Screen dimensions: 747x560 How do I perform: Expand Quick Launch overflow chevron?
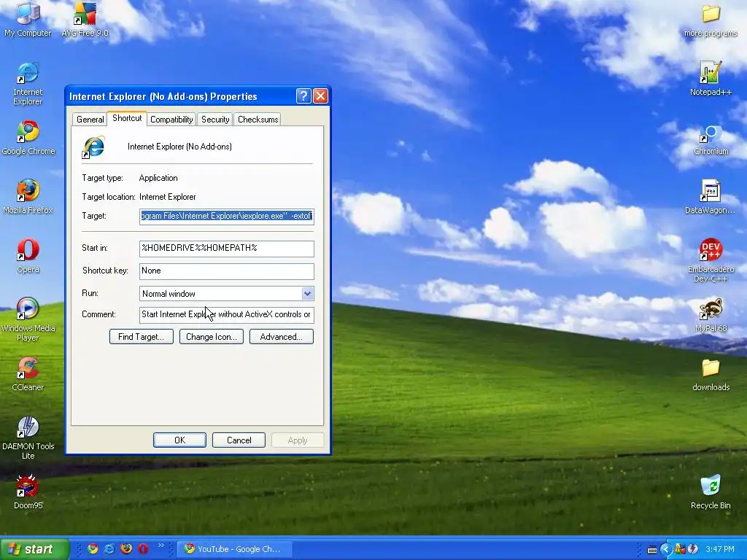160,545
